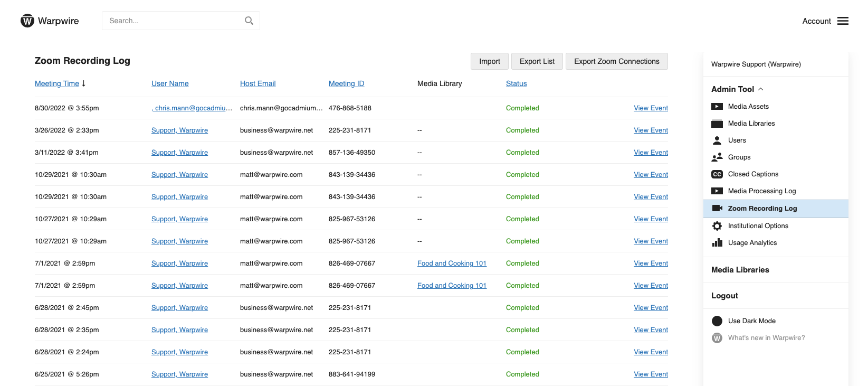Click the Users person icon
The image size is (868, 386).
[x=717, y=140]
